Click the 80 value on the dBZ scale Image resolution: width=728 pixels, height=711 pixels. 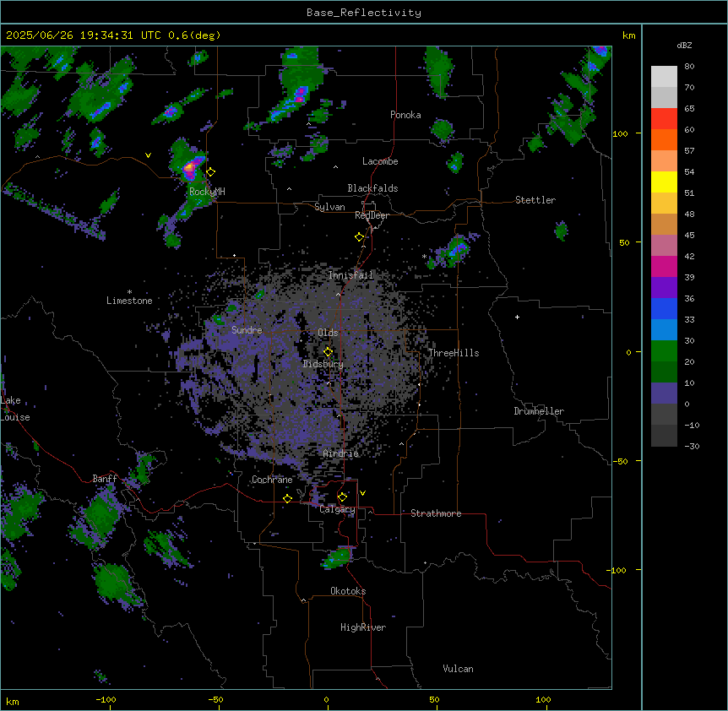689,66
